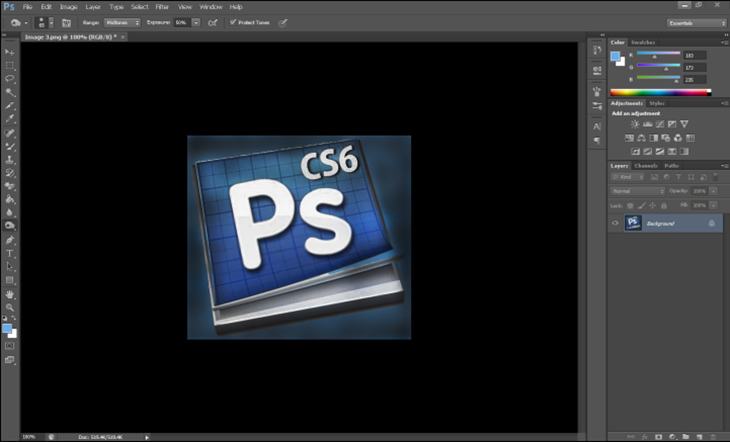
Task: Select the Hand tool
Action: (x=9, y=294)
